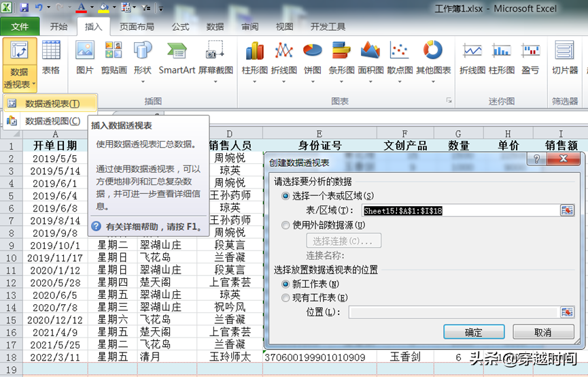Switch to the 数据 ribbon tab
Screen dimensions: 588x377
tap(215, 27)
